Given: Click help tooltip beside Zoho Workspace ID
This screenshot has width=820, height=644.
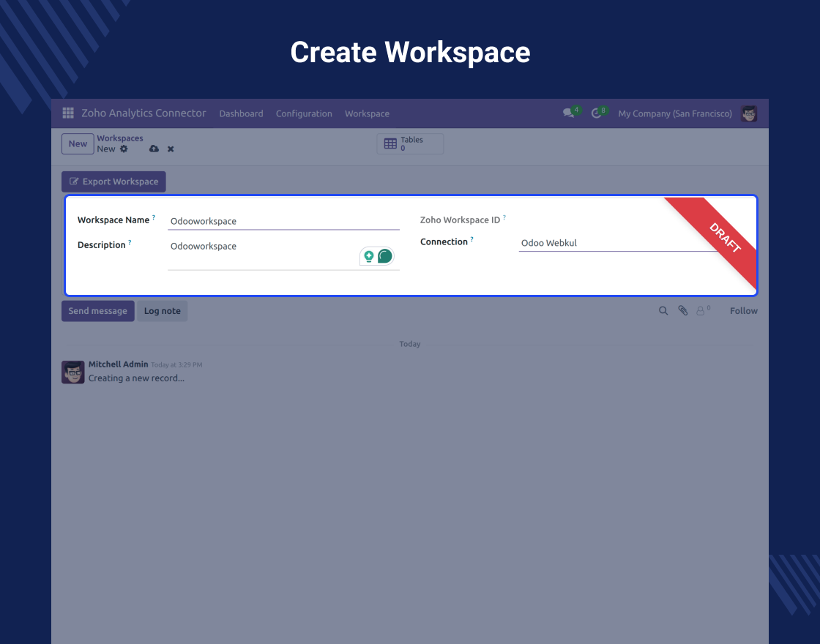Looking at the screenshot, I should pyautogui.click(x=504, y=217).
